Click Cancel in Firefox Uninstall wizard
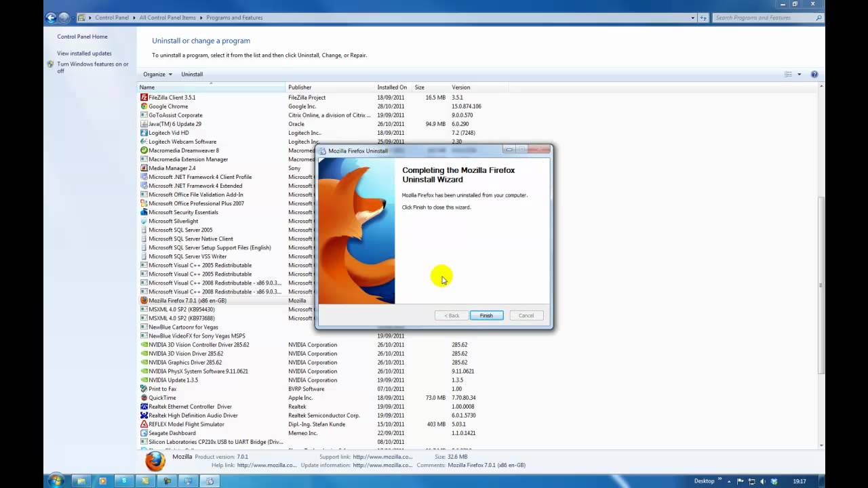This screenshot has width=868, height=488. (526, 315)
